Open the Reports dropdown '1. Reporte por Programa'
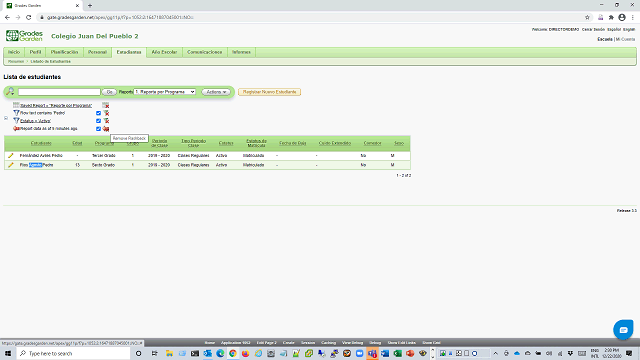The width and height of the screenshot is (640, 360). pyautogui.click(x=165, y=92)
